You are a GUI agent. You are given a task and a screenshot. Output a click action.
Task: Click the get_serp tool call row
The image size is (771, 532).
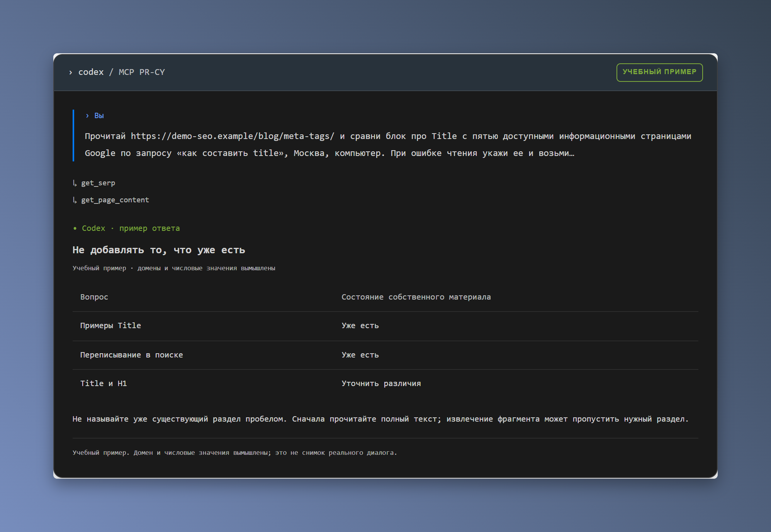point(94,183)
